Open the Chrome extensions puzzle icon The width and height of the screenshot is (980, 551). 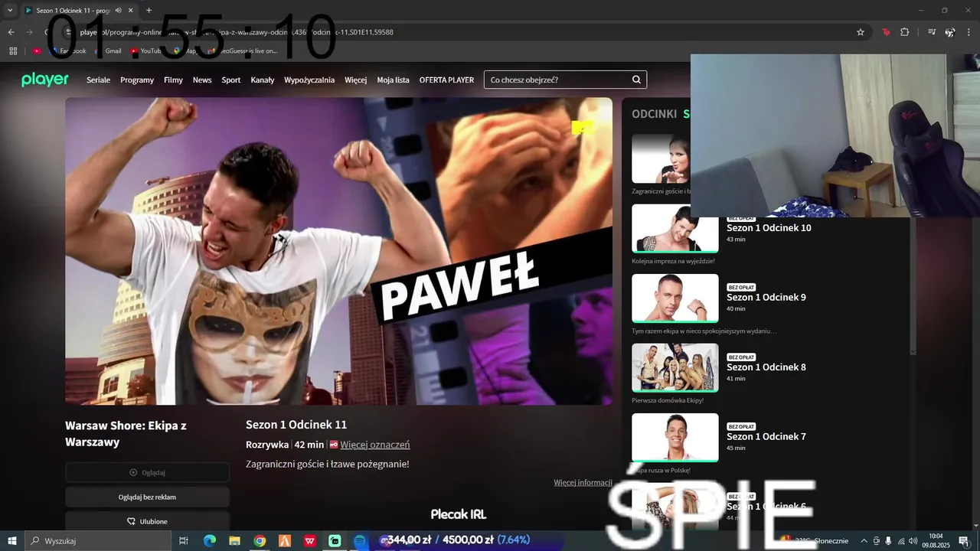tap(904, 32)
